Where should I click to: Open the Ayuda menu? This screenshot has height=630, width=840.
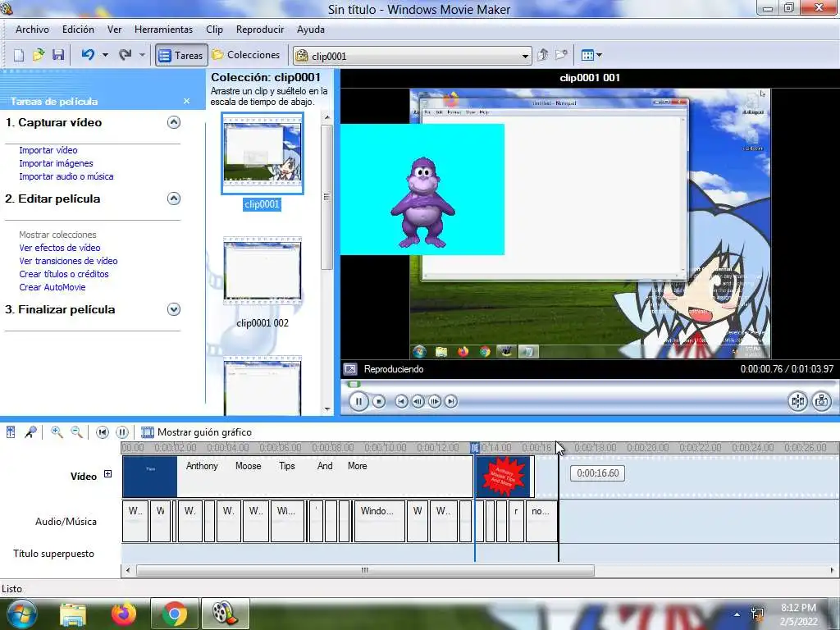point(311,30)
